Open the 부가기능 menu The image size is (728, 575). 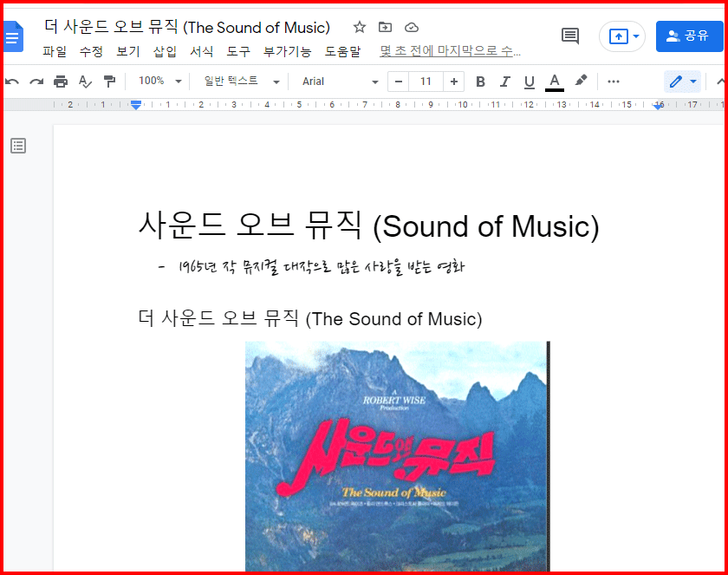[287, 51]
